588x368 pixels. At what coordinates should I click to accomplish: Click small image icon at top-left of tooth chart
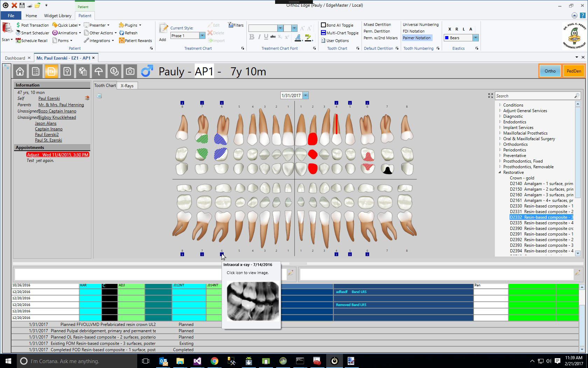(99, 96)
